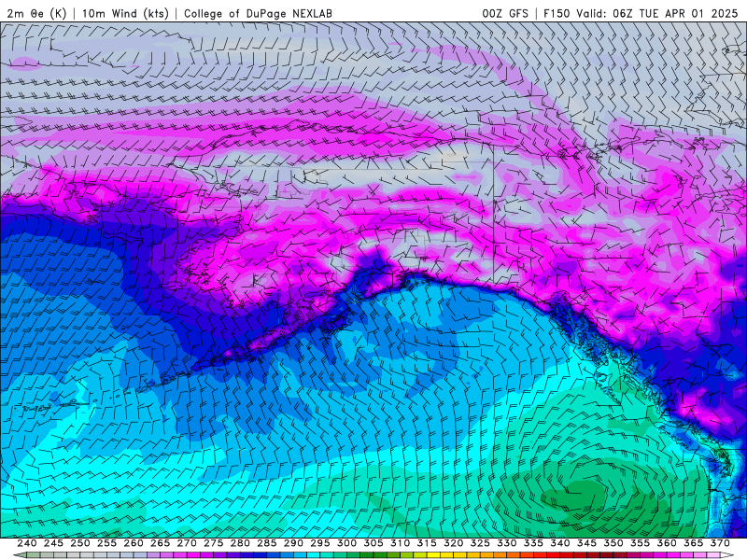Select the 295 color scale value
The width and height of the screenshot is (747, 560).
click(320, 543)
